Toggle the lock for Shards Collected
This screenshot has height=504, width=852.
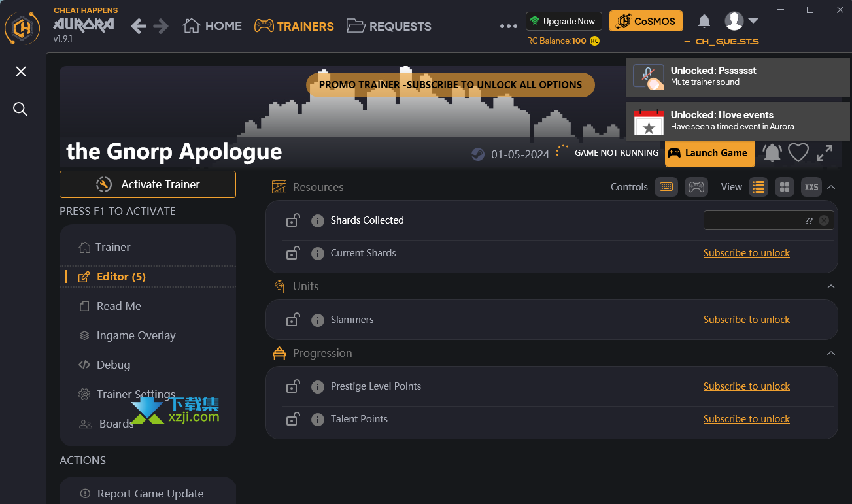click(293, 220)
